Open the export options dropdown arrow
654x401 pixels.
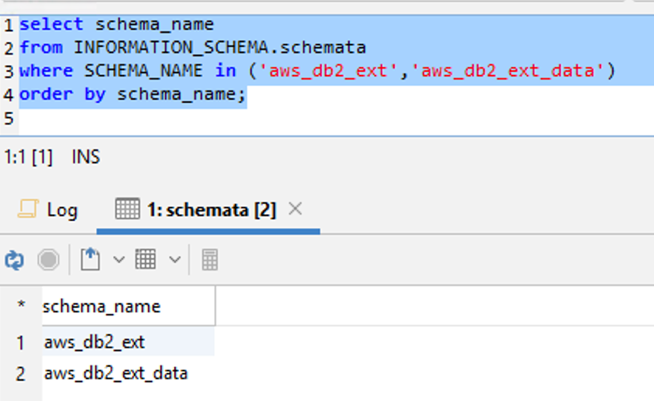pos(118,260)
